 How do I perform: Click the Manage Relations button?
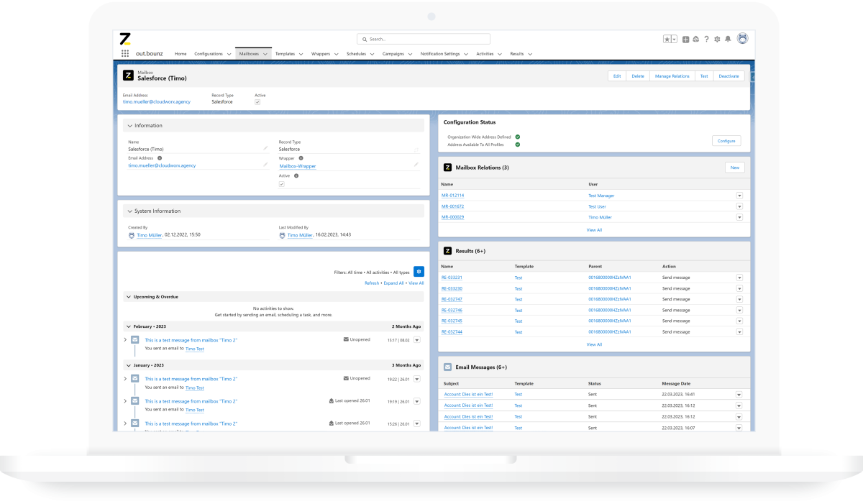[672, 75]
